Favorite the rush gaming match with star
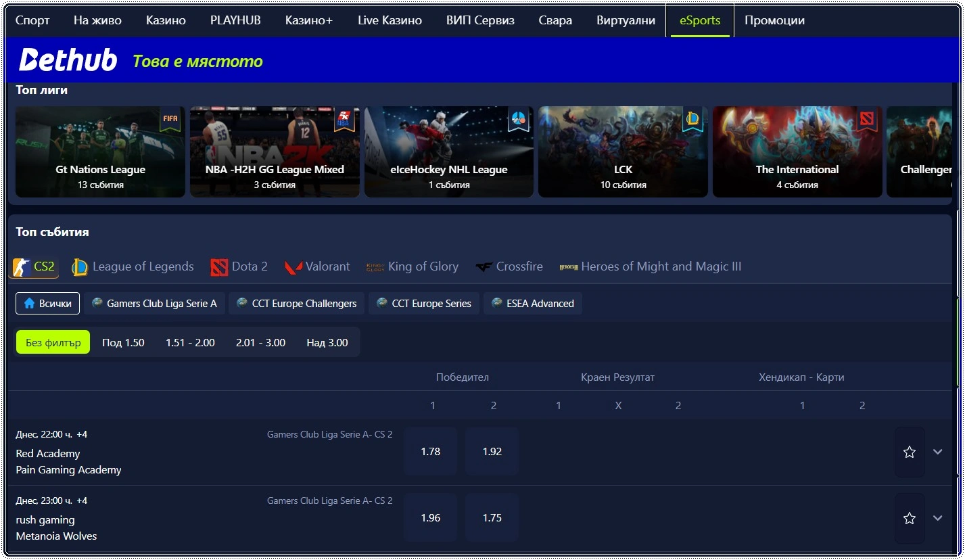Screen dimensions: 965x560 (910, 518)
